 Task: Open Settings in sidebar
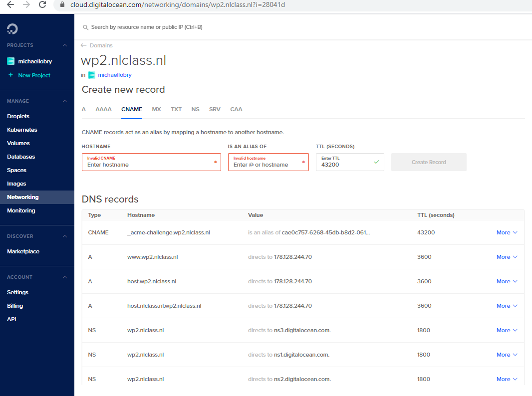17,292
